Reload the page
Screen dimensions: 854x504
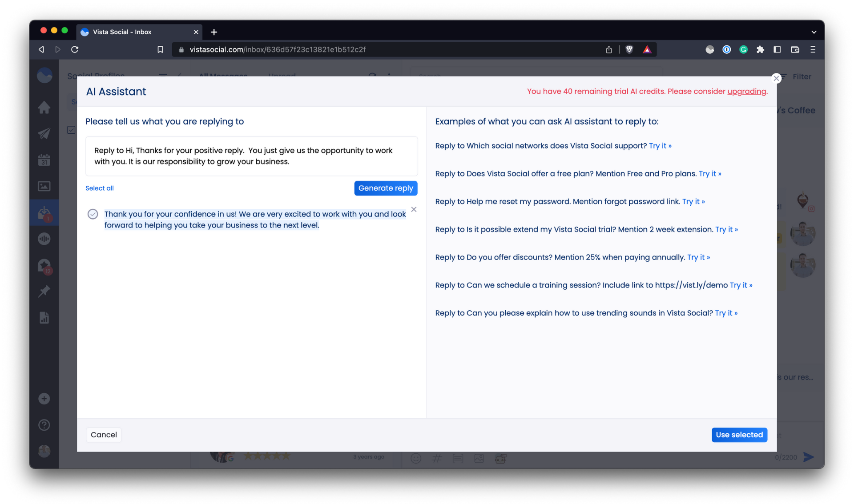(75, 49)
